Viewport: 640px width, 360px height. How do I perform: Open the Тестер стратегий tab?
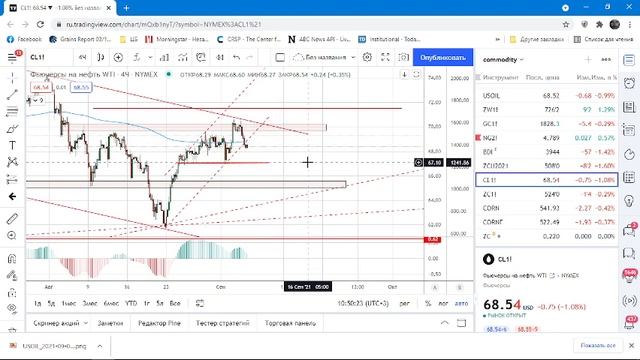coord(222,323)
